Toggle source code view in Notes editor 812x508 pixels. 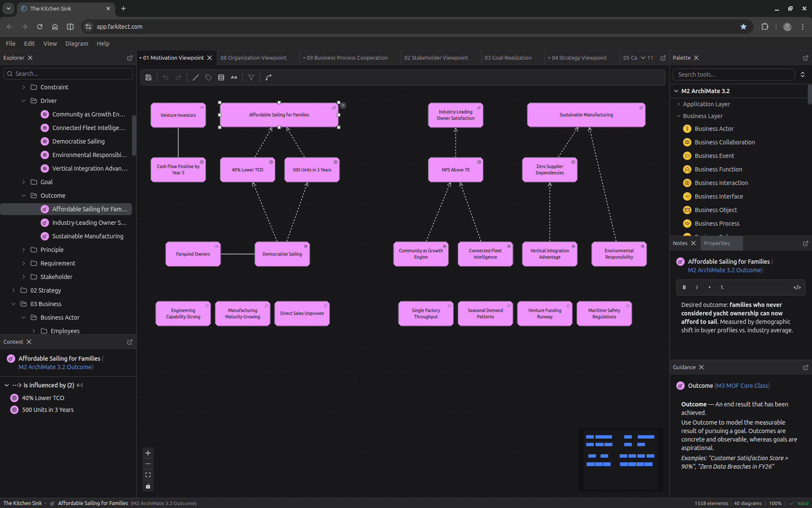[797, 287]
